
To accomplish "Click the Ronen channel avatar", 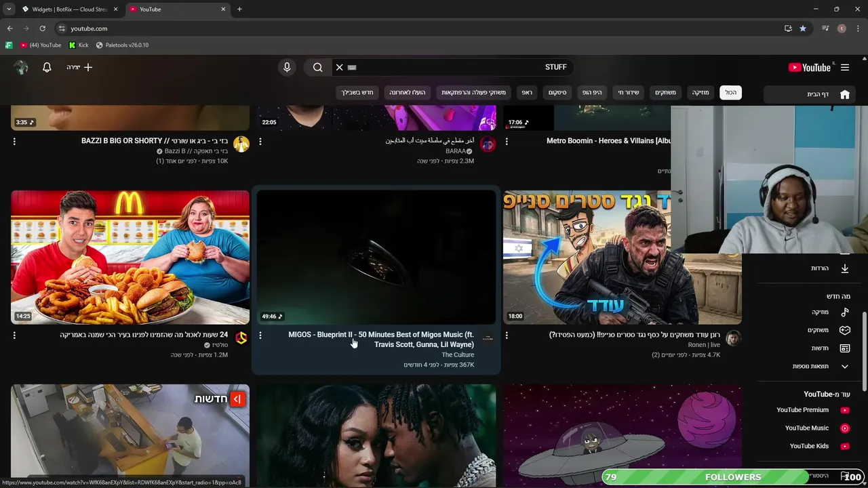I will (734, 338).
